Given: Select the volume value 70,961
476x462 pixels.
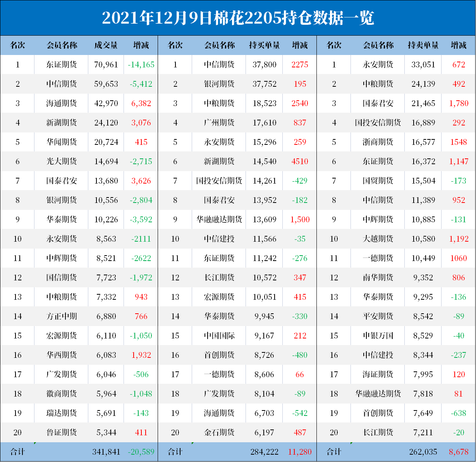Looking at the screenshot, I should (x=106, y=65).
